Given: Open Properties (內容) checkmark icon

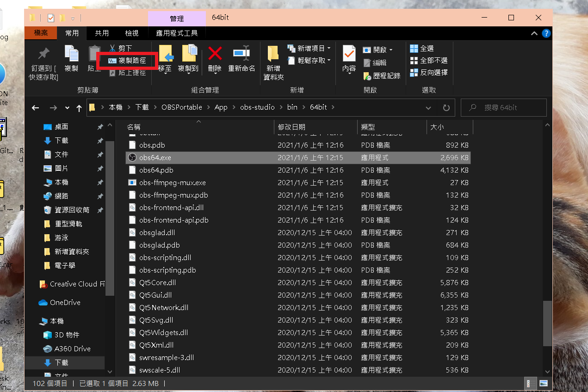Looking at the screenshot, I should (349, 54).
